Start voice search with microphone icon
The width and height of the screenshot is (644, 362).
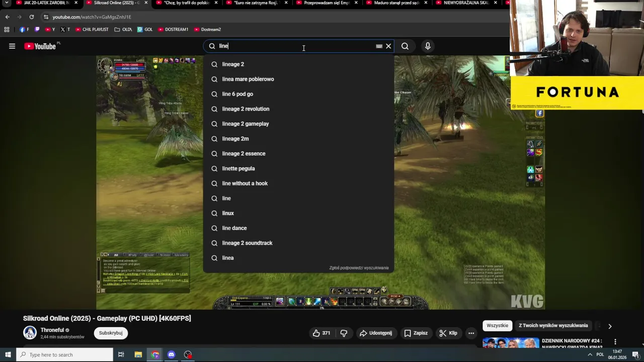(x=428, y=46)
